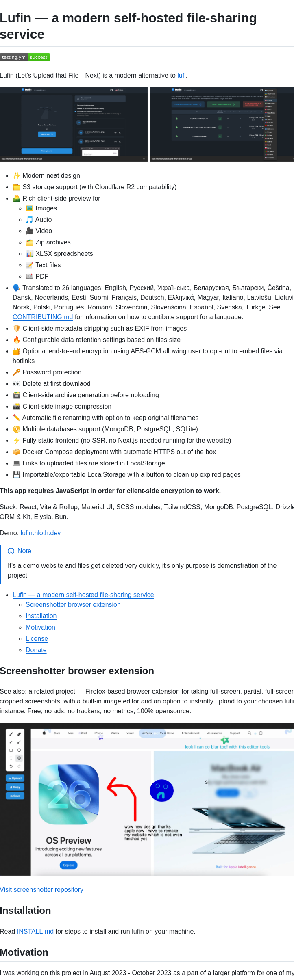Select Mac in the Apple navigation bar
This screenshot has height=980, width=294.
point(71,733)
